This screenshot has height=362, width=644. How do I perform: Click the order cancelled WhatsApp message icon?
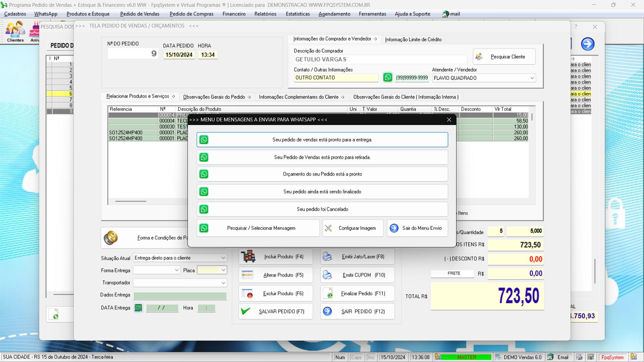point(204,209)
